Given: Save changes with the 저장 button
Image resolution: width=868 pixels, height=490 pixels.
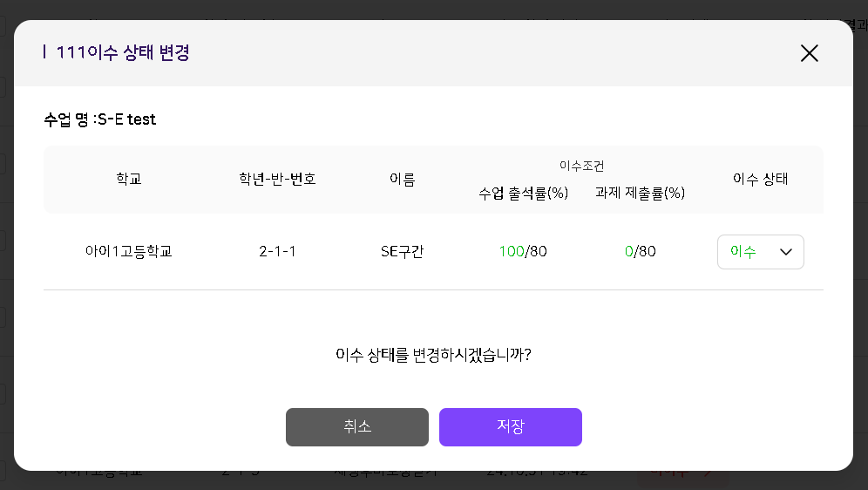Looking at the screenshot, I should [510, 427].
